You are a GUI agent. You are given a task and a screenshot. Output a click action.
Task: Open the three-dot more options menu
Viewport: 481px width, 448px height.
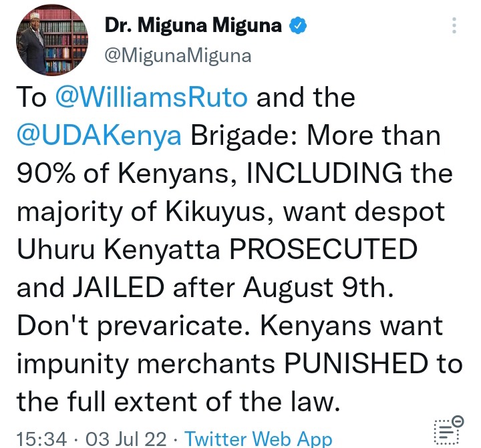click(x=454, y=25)
